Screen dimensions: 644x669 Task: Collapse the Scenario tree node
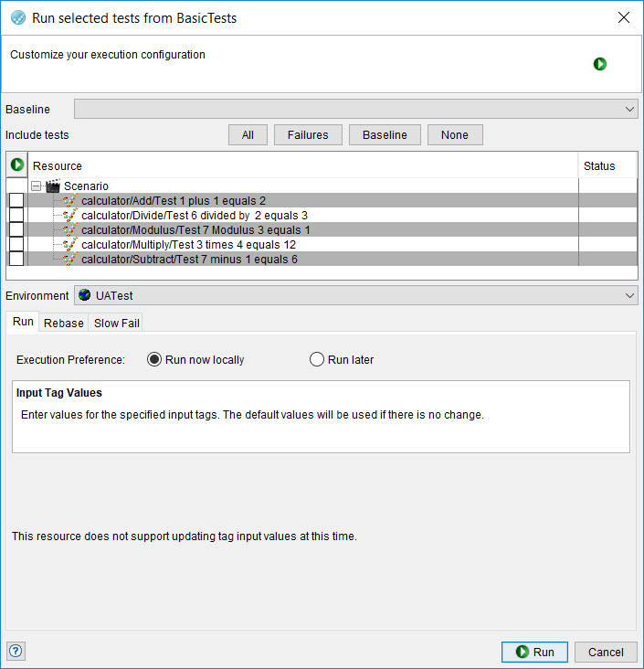coord(37,186)
